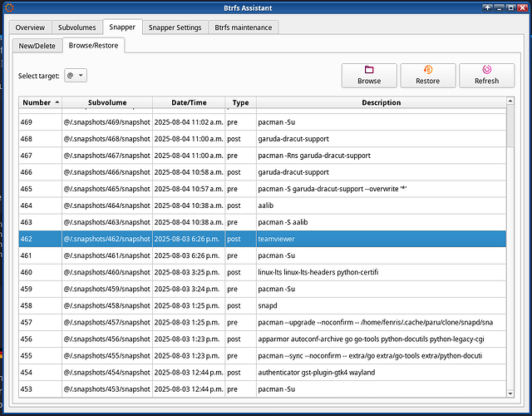
Task: Select the Browse/Restore sub-tab
Action: (93, 46)
